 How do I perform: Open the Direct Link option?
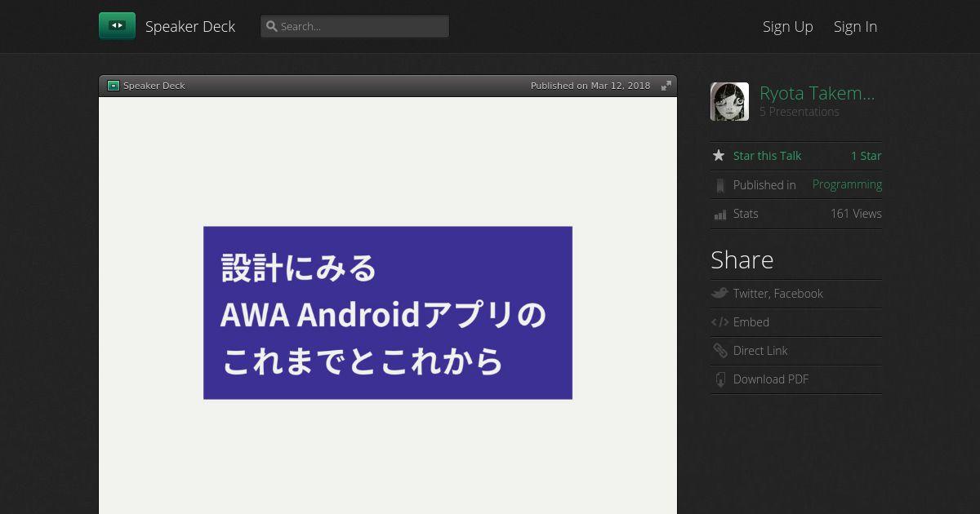(760, 351)
